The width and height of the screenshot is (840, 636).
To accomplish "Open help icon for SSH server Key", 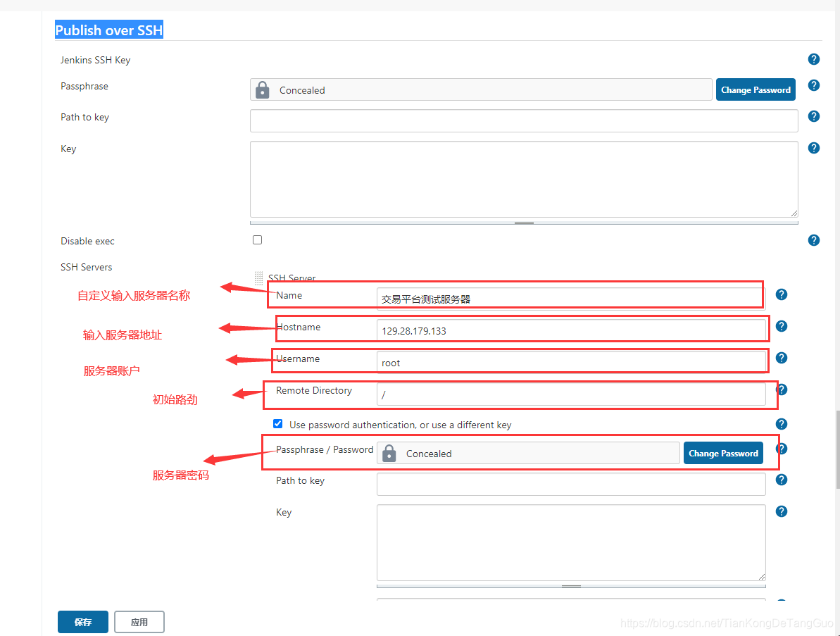I will pyautogui.click(x=781, y=511).
